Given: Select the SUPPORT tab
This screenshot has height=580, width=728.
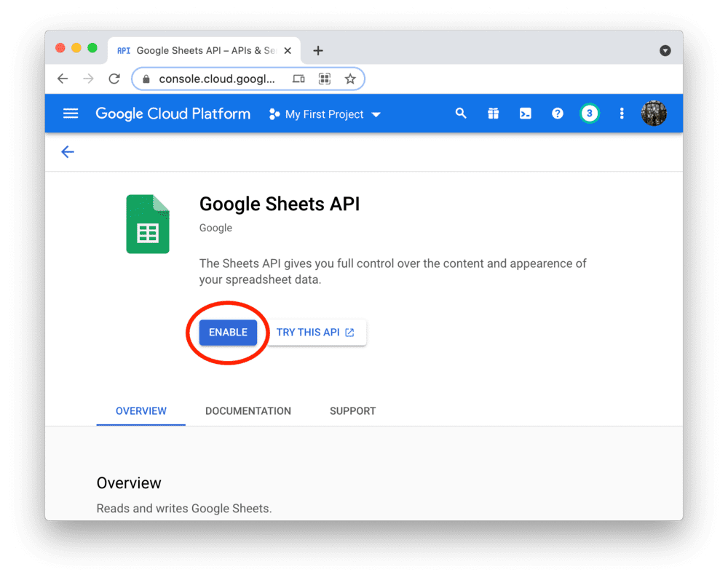Looking at the screenshot, I should (352, 410).
